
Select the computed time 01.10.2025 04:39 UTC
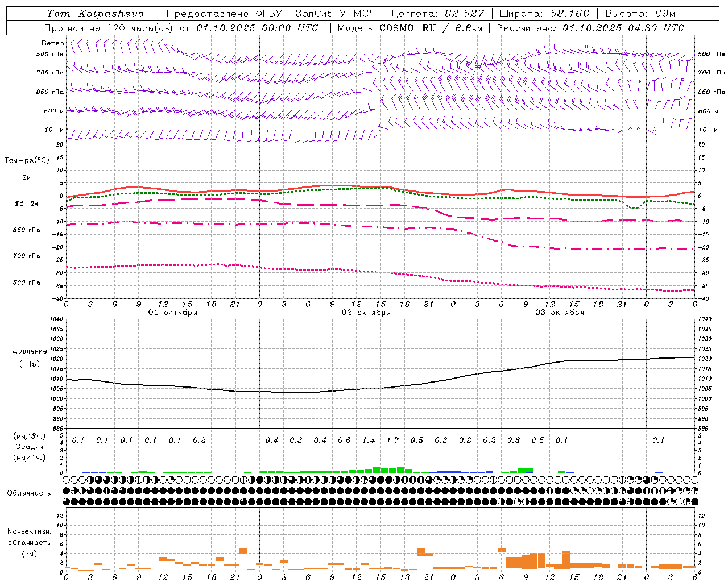pos(623,28)
